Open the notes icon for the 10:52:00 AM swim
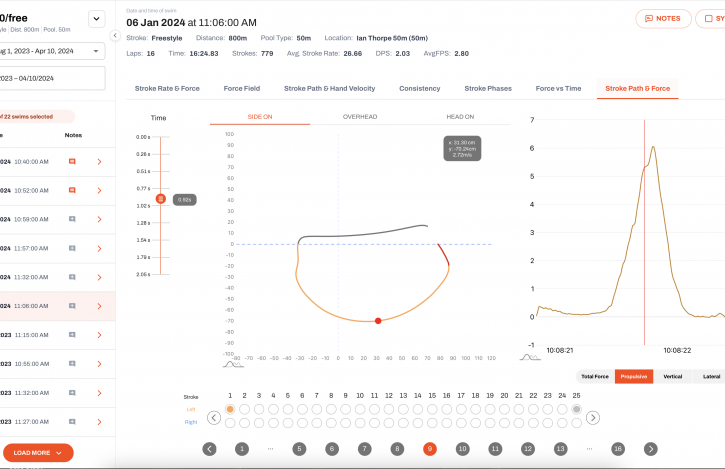The height and width of the screenshot is (469, 725). (72, 190)
